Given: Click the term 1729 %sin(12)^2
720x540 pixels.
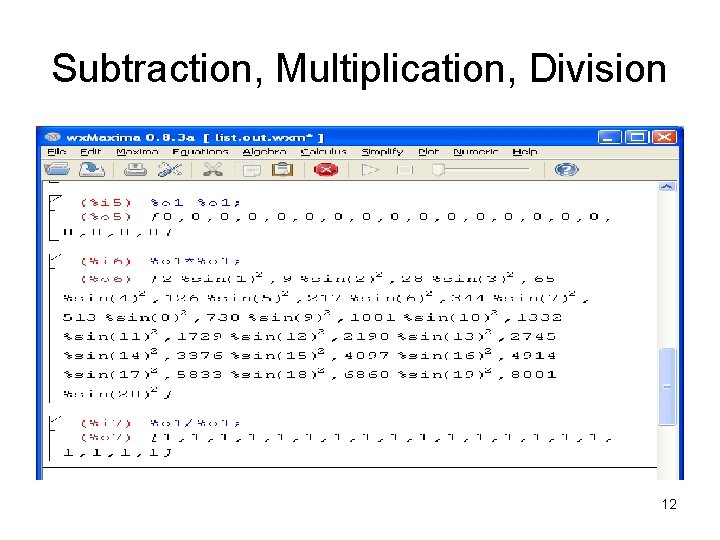Looking at the screenshot, I should pyautogui.click(x=252, y=336).
